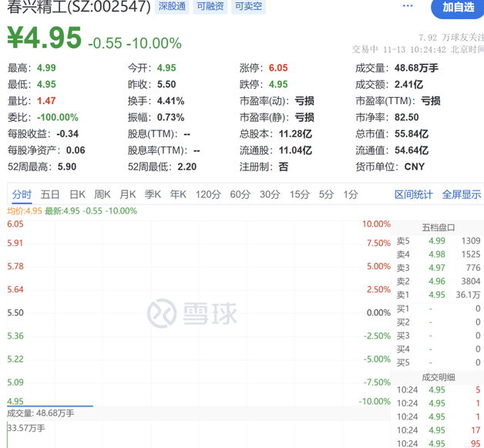Click the 流通值 54.64亿 value

point(412,150)
